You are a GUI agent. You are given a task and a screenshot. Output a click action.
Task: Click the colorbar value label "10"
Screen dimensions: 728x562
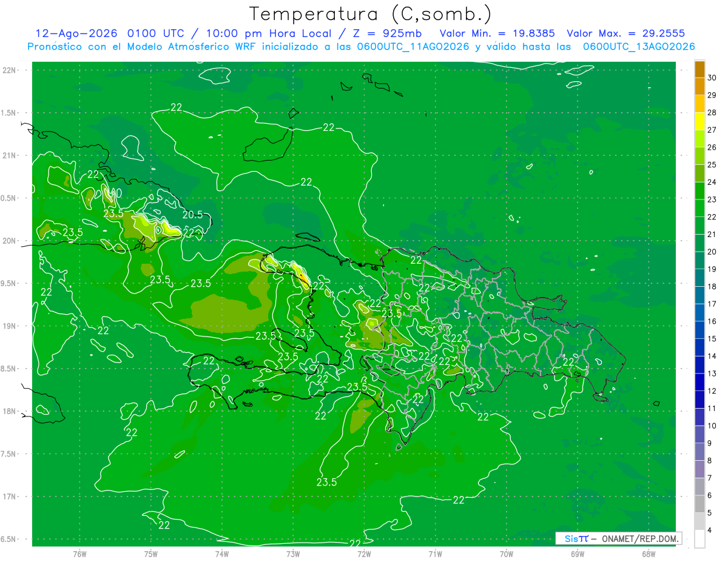(713, 426)
